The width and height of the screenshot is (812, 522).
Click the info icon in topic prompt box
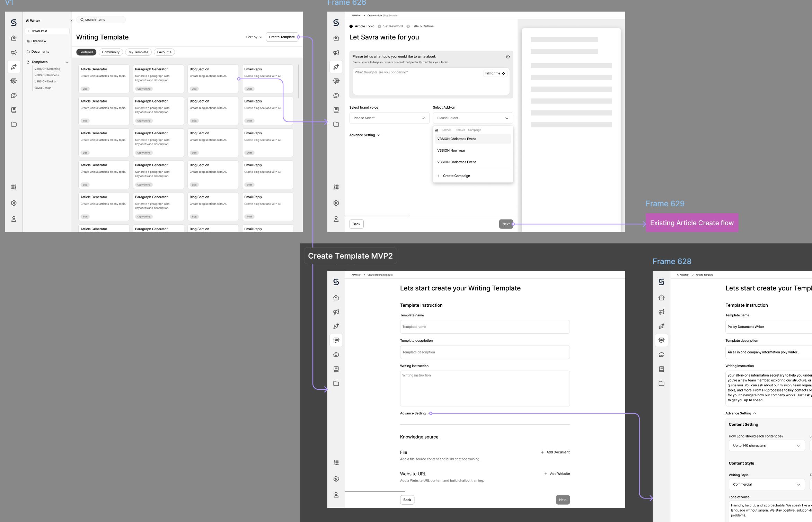click(508, 57)
